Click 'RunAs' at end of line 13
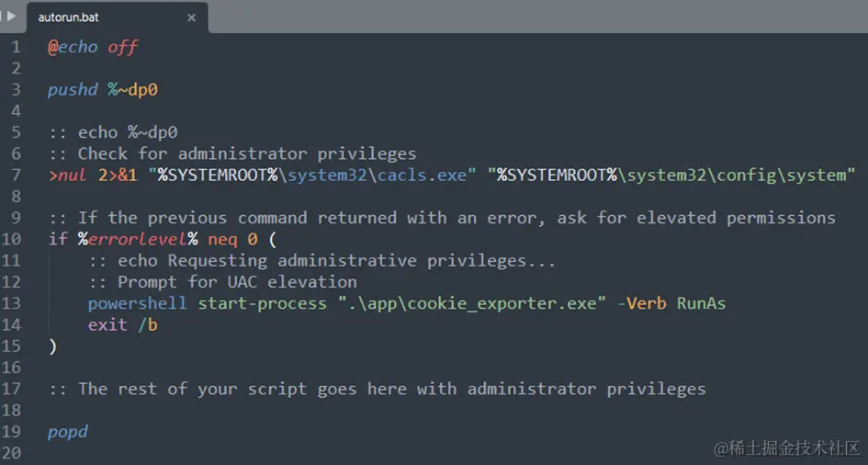Image resolution: width=868 pixels, height=465 pixels. [701, 303]
